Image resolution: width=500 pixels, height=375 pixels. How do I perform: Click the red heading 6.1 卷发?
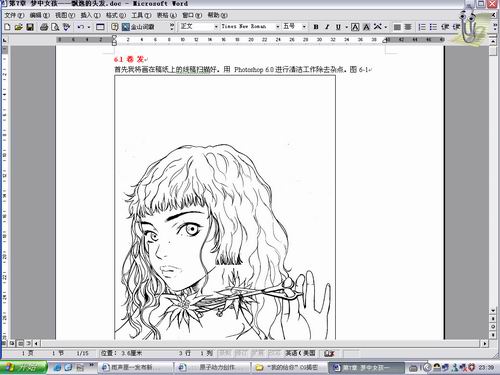coord(129,59)
